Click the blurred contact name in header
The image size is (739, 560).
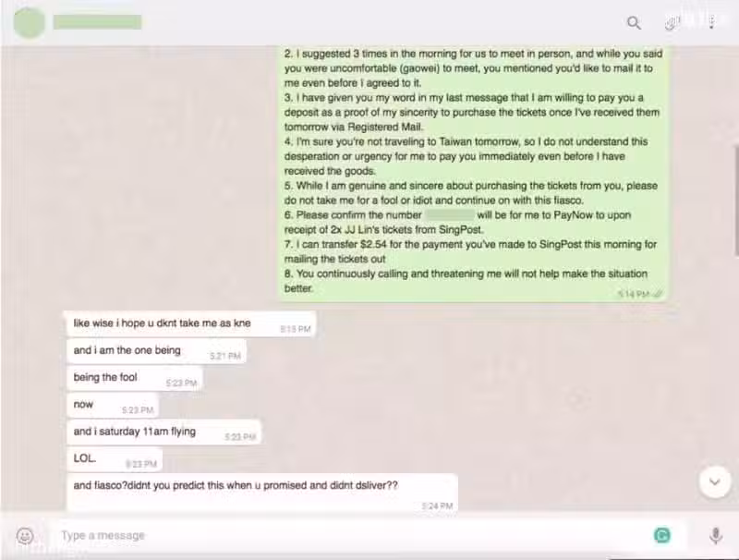click(x=98, y=22)
